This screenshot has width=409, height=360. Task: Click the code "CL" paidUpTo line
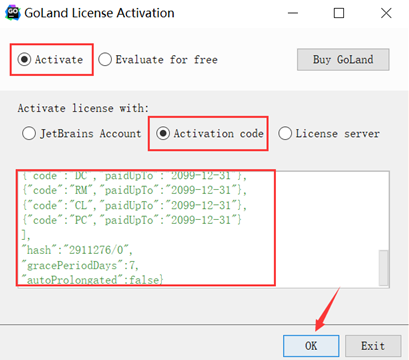[x=135, y=205]
